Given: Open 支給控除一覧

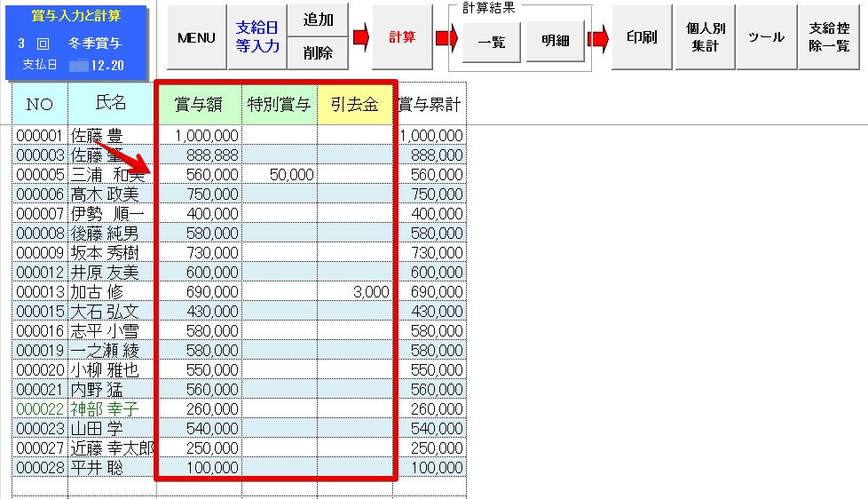Looking at the screenshot, I should pyautogui.click(x=829, y=38).
